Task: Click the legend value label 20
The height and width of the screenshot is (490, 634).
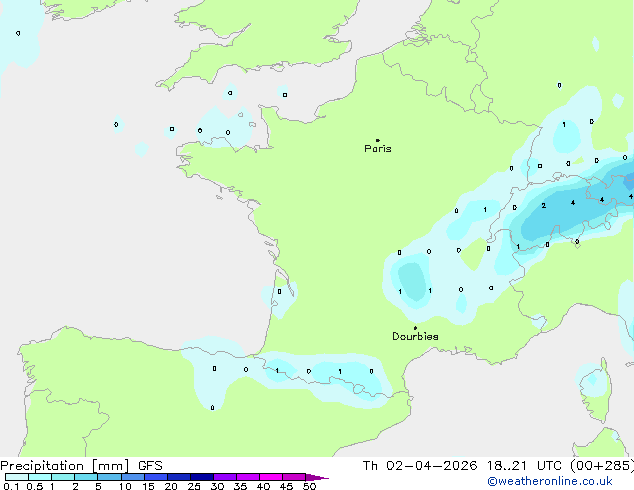Action: (171, 486)
